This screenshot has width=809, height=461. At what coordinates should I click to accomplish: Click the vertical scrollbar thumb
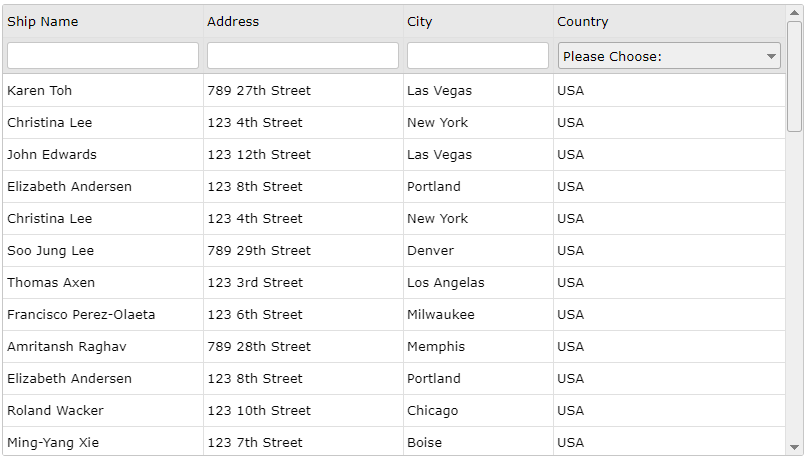click(794, 76)
